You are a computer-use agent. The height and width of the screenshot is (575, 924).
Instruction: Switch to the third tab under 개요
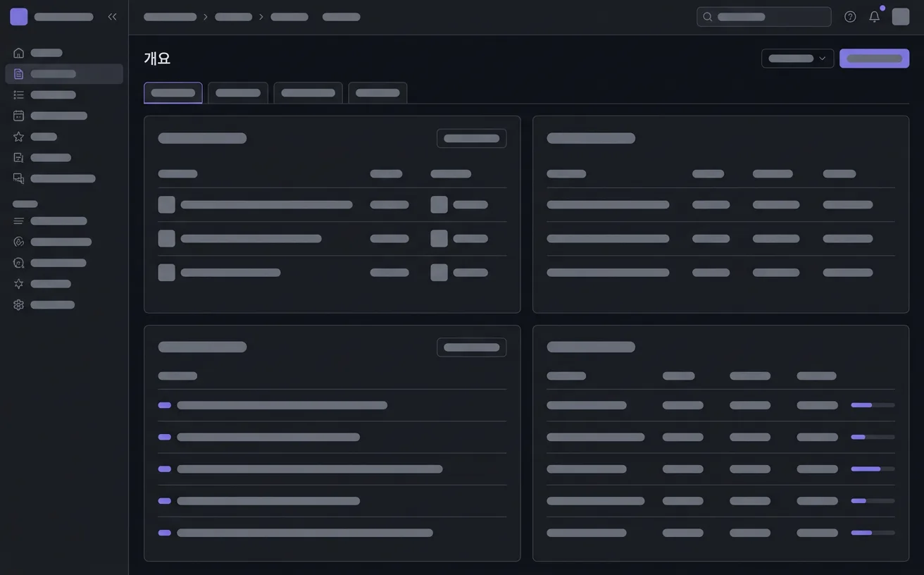pos(308,93)
